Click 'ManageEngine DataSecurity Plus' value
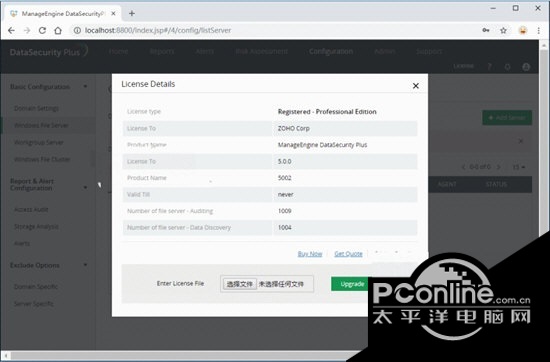The width and height of the screenshot is (550, 362). coord(322,145)
